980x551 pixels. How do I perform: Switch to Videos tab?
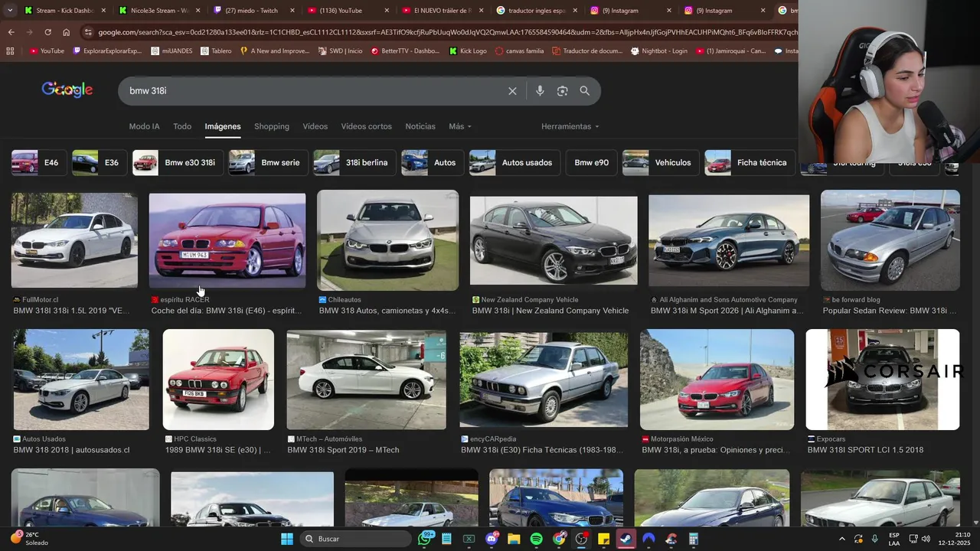tap(315, 126)
